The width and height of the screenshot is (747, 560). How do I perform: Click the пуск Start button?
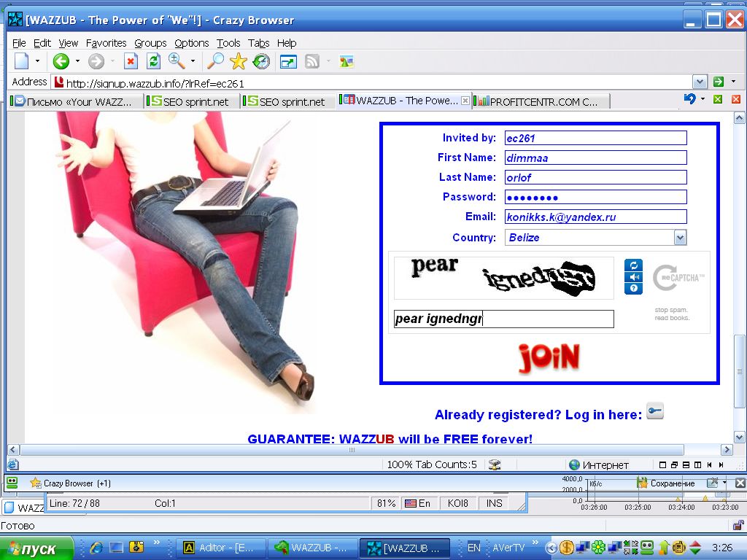[x=36, y=548]
